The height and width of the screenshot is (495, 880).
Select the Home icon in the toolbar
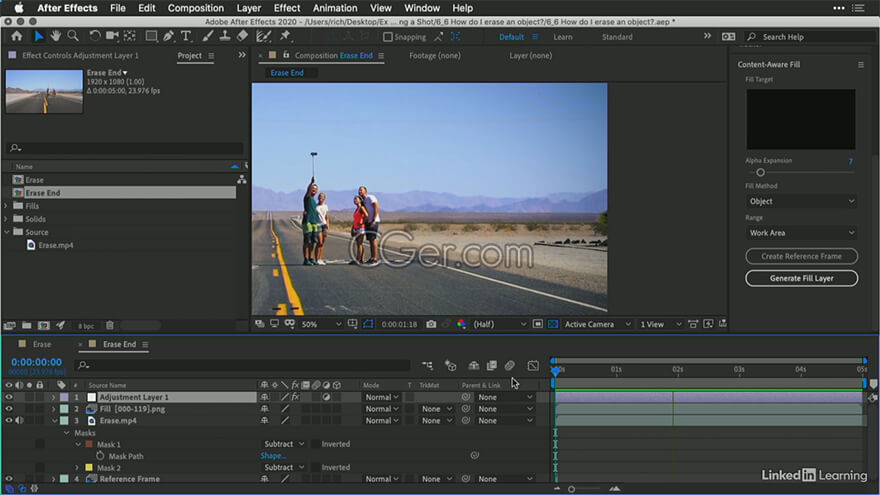(16, 36)
